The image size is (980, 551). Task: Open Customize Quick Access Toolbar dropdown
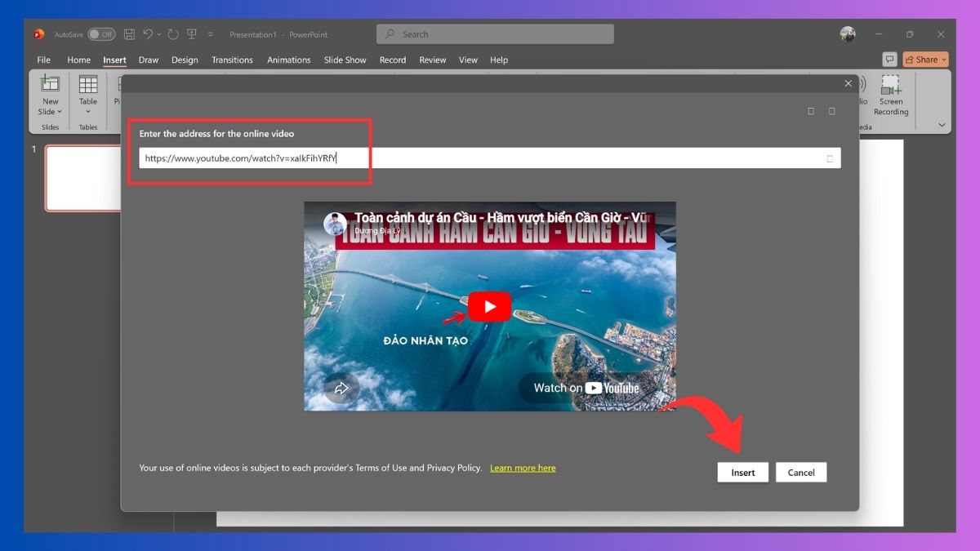click(211, 34)
